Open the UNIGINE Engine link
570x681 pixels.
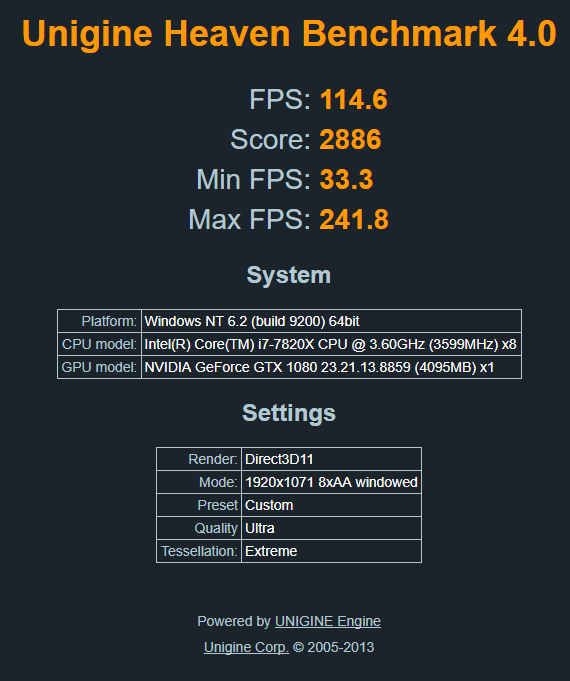[x=328, y=621]
